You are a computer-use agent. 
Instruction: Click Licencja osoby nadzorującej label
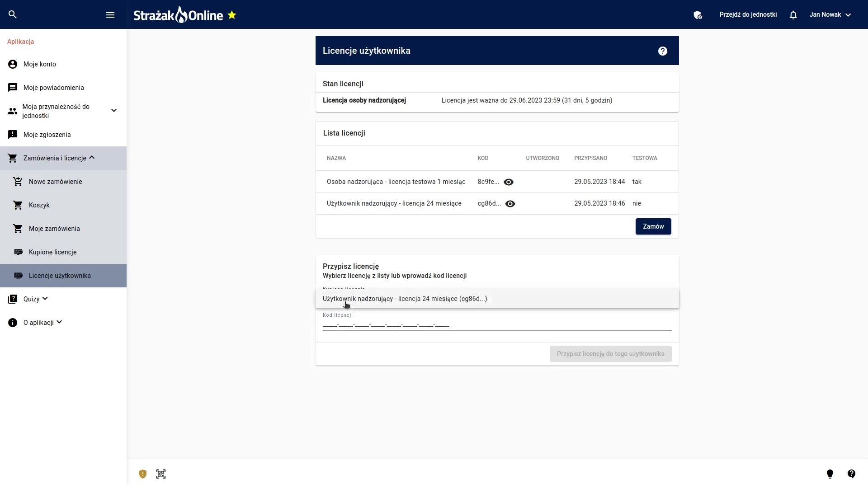coord(364,100)
